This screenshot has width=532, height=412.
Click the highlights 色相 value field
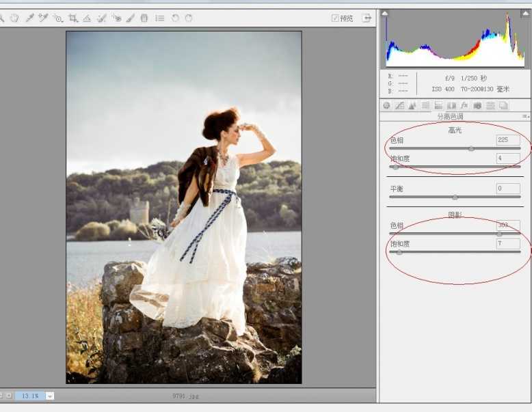[508, 139]
